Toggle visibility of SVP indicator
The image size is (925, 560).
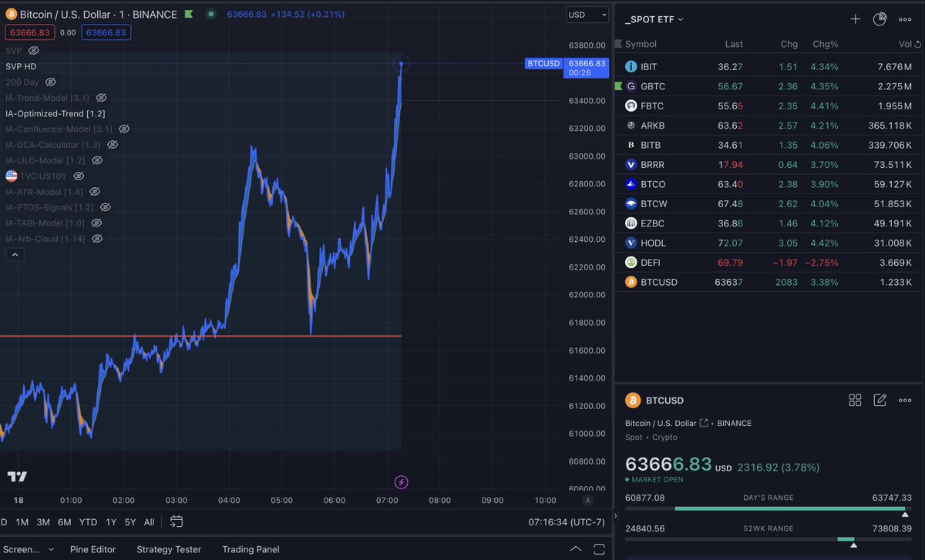tap(33, 50)
